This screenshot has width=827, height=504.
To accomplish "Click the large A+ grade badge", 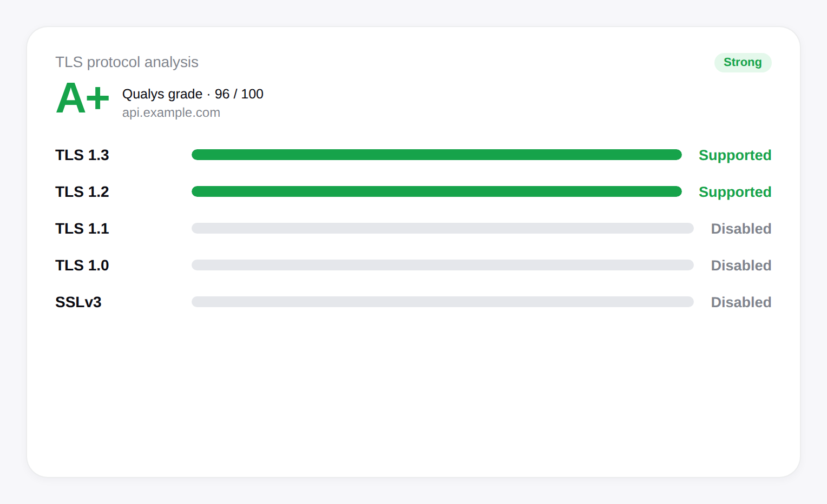I will click(83, 99).
